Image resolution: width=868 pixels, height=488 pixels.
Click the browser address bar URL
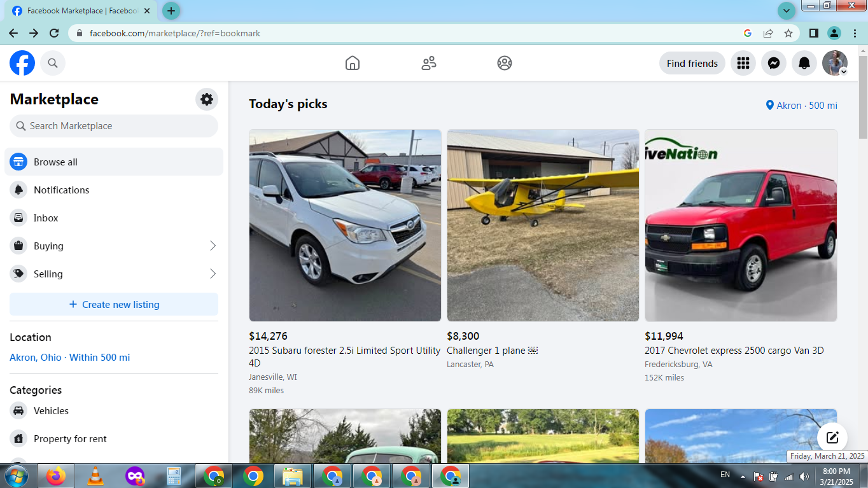(x=175, y=33)
